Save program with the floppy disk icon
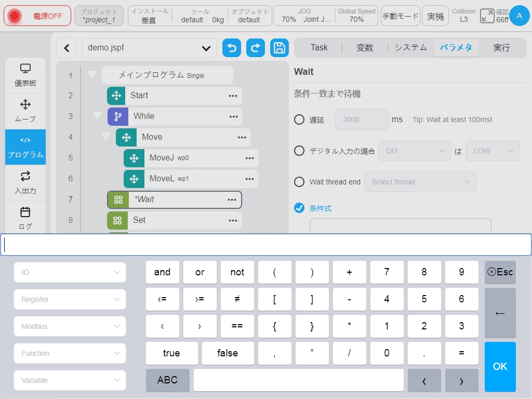Image resolution: width=532 pixels, height=399 pixels. 279,48
